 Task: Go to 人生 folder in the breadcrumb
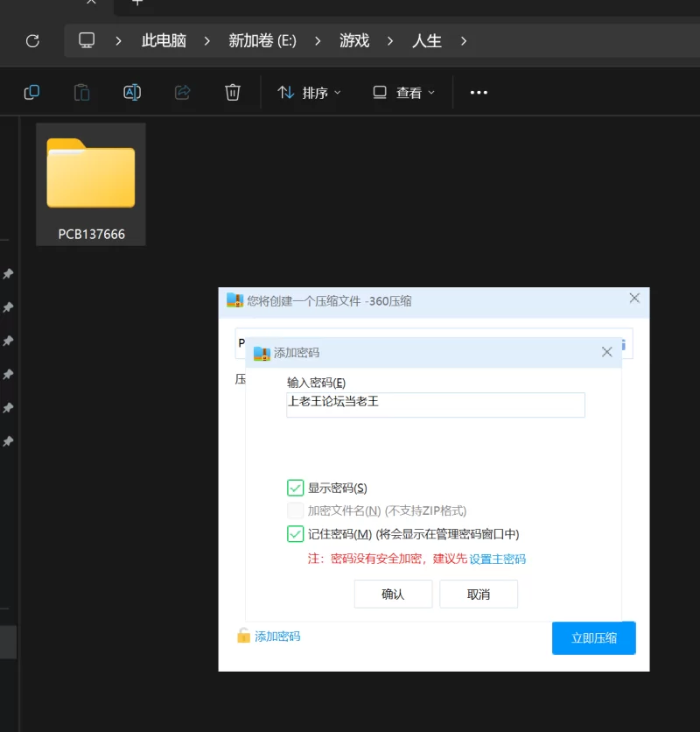(426, 41)
